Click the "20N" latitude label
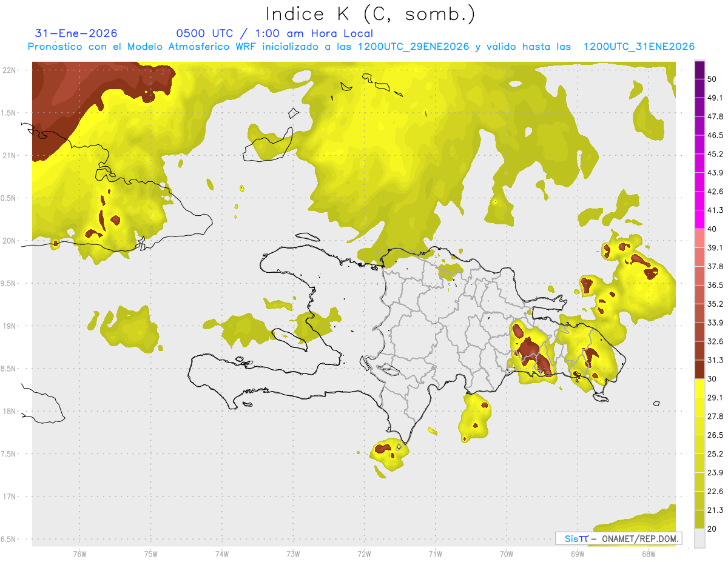The width and height of the screenshot is (728, 562). [x=10, y=241]
